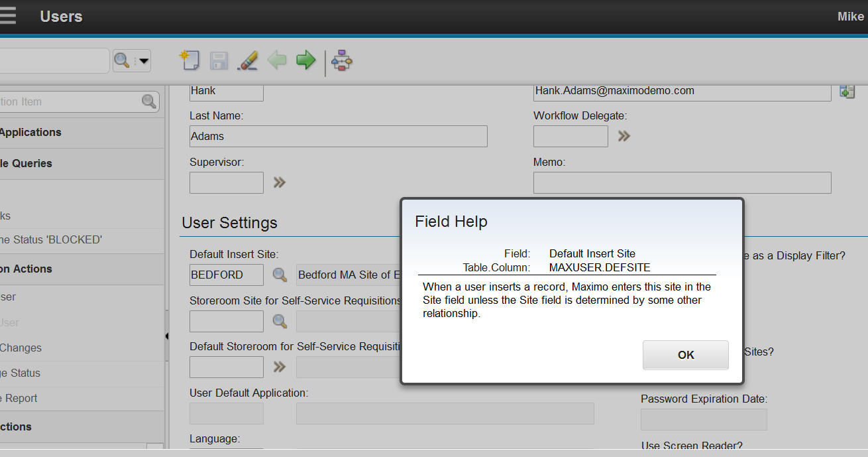Click magnifier in navigation item search

click(149, 101)
